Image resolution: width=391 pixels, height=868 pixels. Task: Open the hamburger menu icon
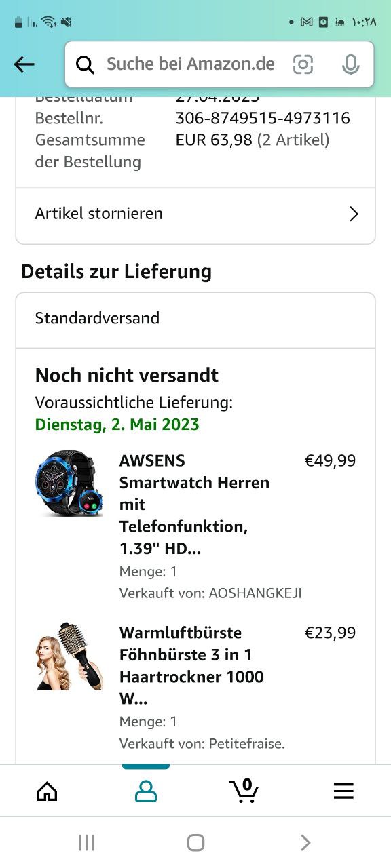(343, 791)
